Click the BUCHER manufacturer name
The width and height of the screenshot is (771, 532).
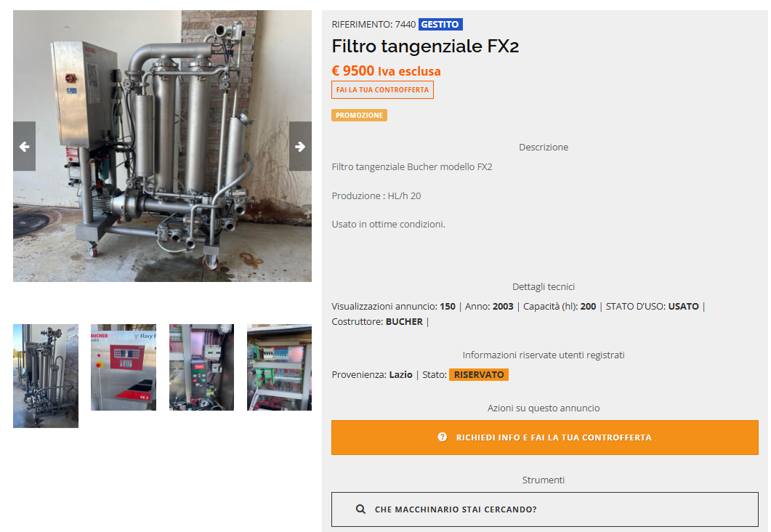[404, 321]
